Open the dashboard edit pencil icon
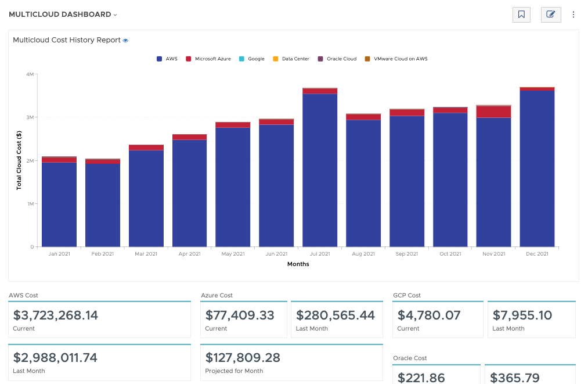This screenshot has width=588, height=384. (x=550, y=15)
